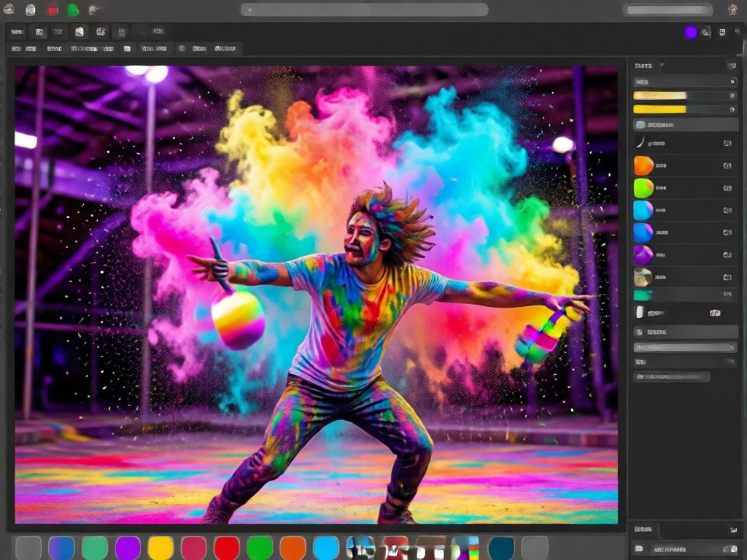This screenshot has width=747, height=560.
Task: Click the icon at bottom-right panel header
Action: 733,529
